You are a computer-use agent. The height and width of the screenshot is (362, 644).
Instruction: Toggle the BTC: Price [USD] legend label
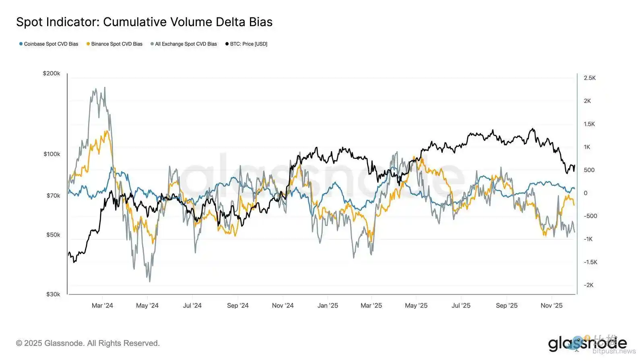249,44
